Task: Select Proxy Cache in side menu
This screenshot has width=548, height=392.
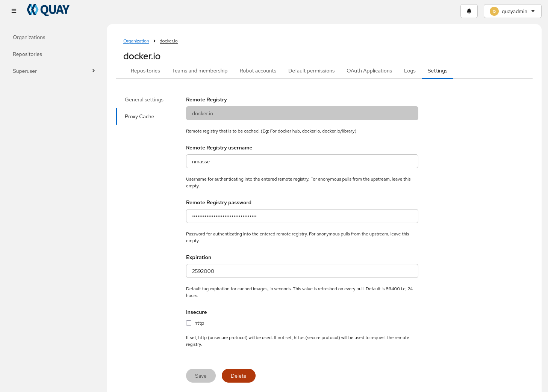Action: 139,116
